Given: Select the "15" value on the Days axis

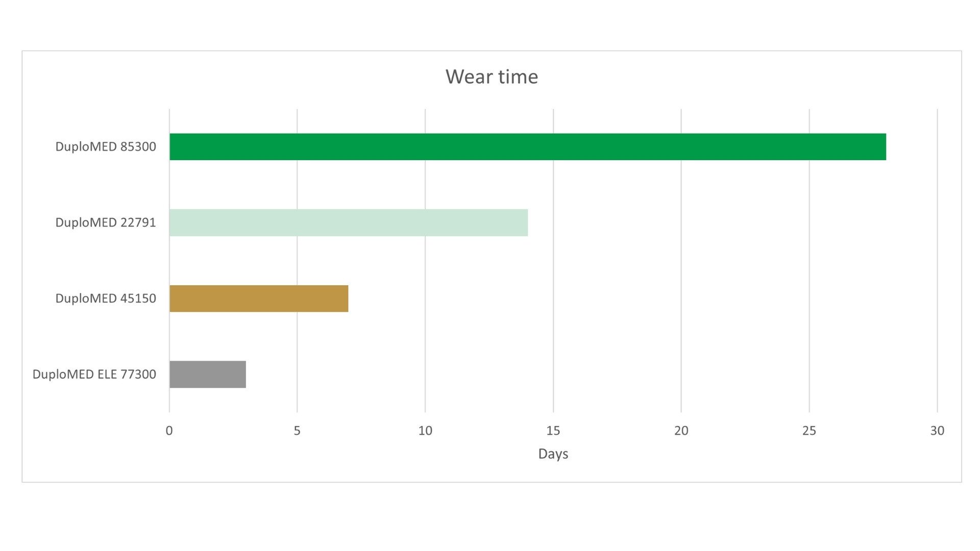Looking at the screenshot, I should 553,431.
